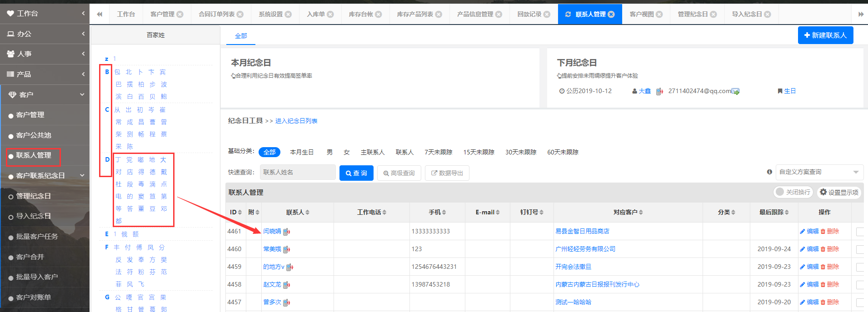The height and width of the screenshot is (312, 868).
Task: Select the 全部 tab above 本月纪念日
Action: click(241, 36)
